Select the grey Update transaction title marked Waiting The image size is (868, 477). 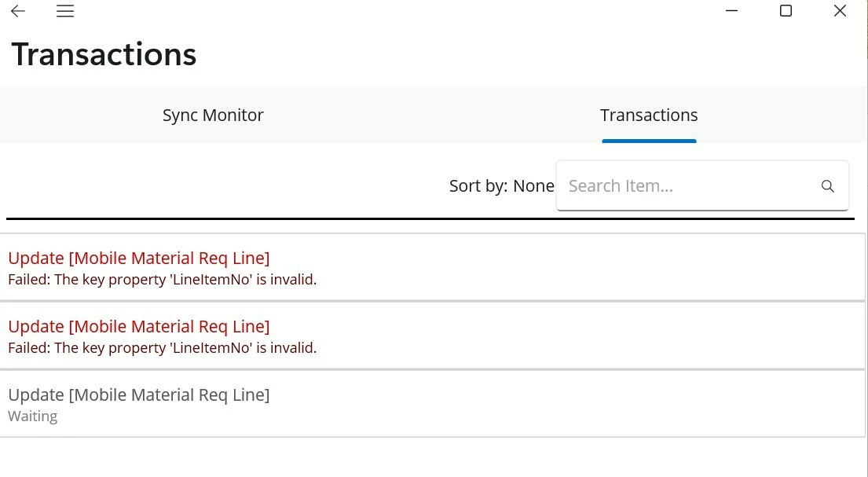[x=138, y=394]
